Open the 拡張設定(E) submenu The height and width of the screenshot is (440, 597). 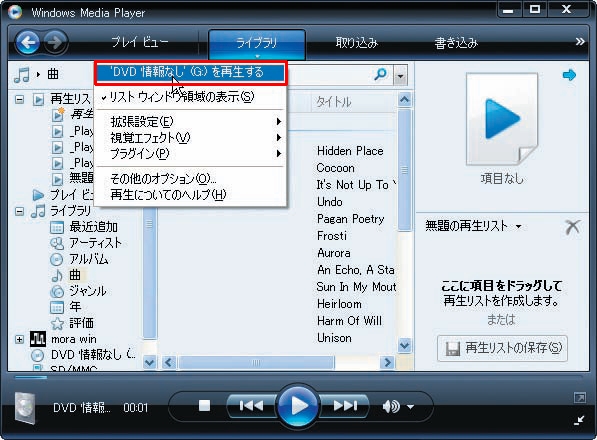click(190, 122)
